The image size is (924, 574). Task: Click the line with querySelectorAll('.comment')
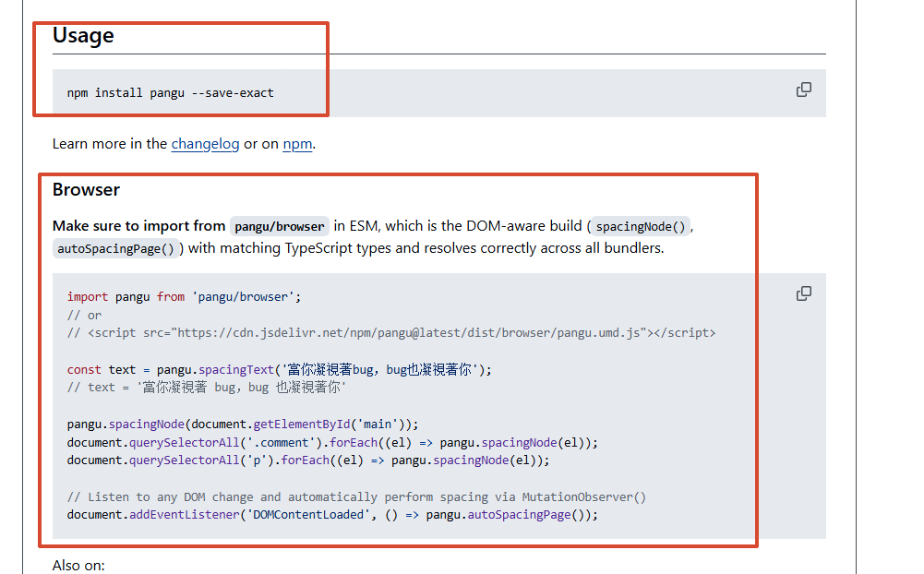(332, 443)
